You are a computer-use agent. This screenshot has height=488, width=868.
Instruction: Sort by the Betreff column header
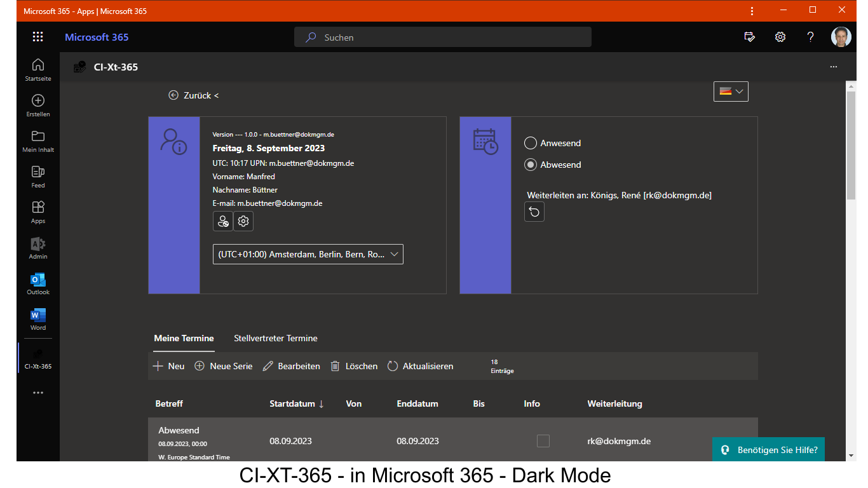[169, 403]
